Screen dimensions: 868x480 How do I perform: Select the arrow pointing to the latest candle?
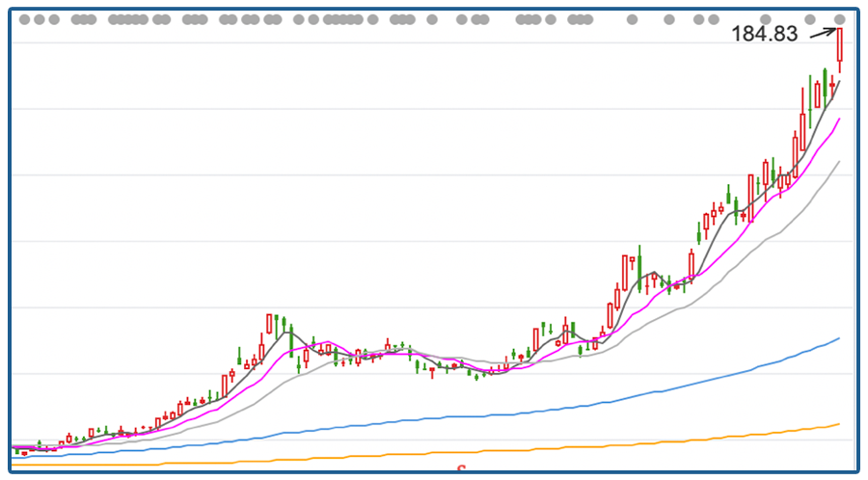tap(822, 33)
